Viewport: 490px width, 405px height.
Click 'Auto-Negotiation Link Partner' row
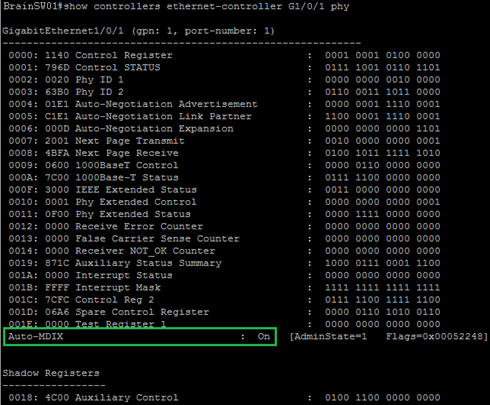click(x=224, y=117)
